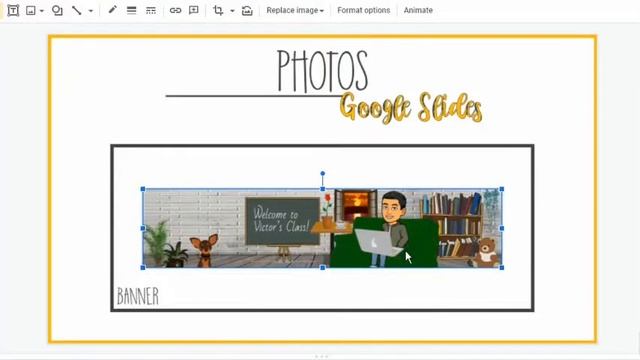The image size is (640, 360).
Task: Click the top-left resize handle of banner
Action: pyautogui.click(x=143, y=189)
